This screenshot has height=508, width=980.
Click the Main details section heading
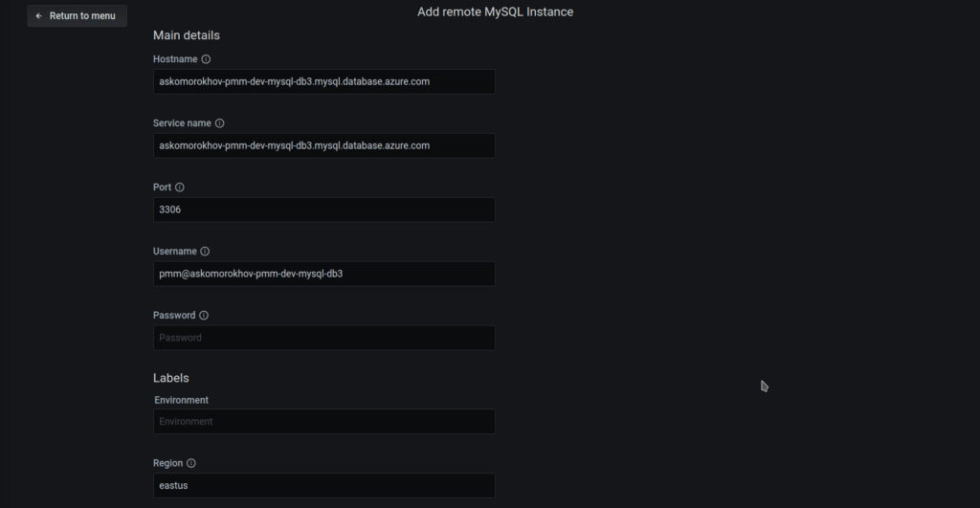(x=187, y=35)
